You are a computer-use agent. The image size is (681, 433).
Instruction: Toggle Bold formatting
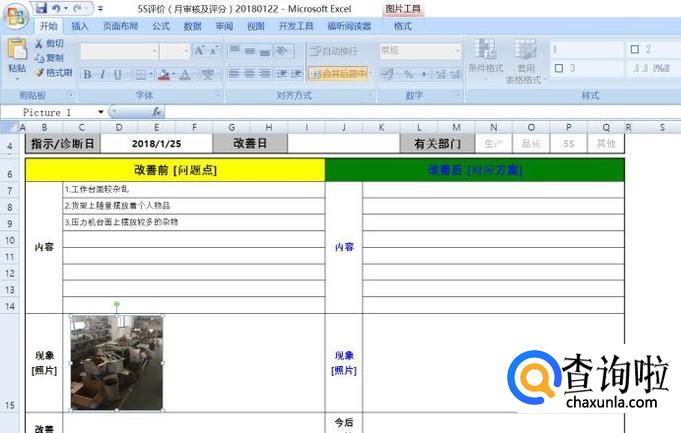point(87,74)
